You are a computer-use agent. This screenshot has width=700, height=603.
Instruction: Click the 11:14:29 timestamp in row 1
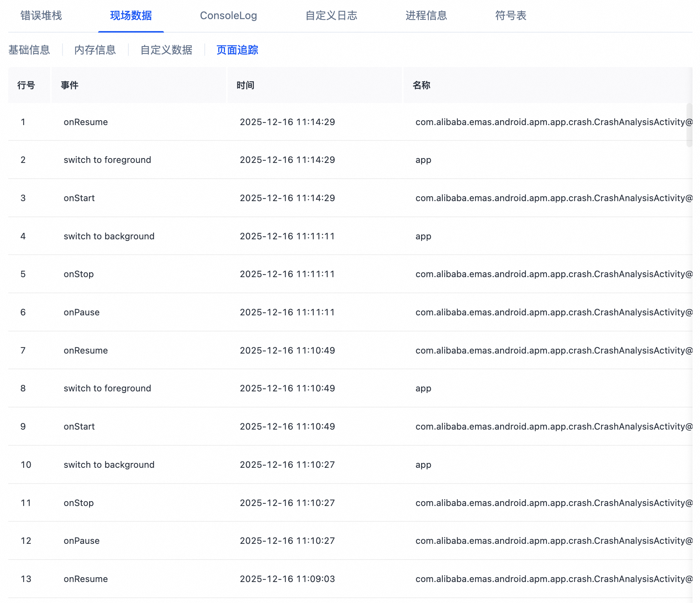pos(287,122)
